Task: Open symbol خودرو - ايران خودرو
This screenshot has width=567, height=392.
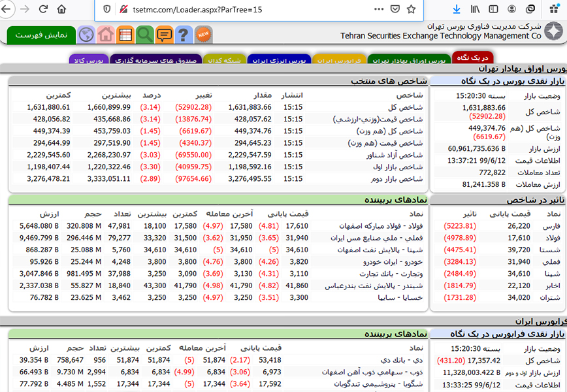Action: point(393,262)
